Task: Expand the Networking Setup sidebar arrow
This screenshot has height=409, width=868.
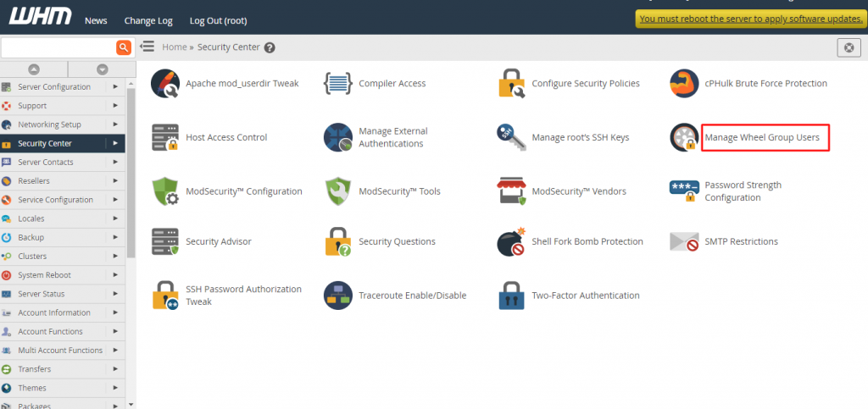Action: coord(115,124)
